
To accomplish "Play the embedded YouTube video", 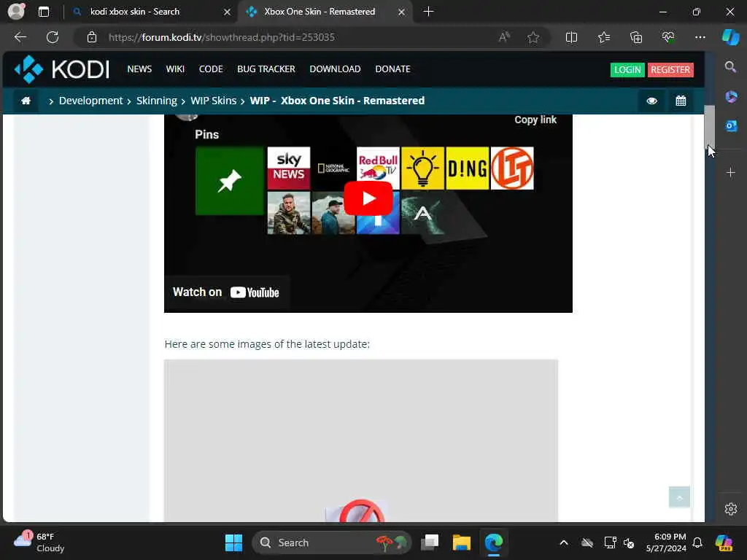I will click(368, 198).
